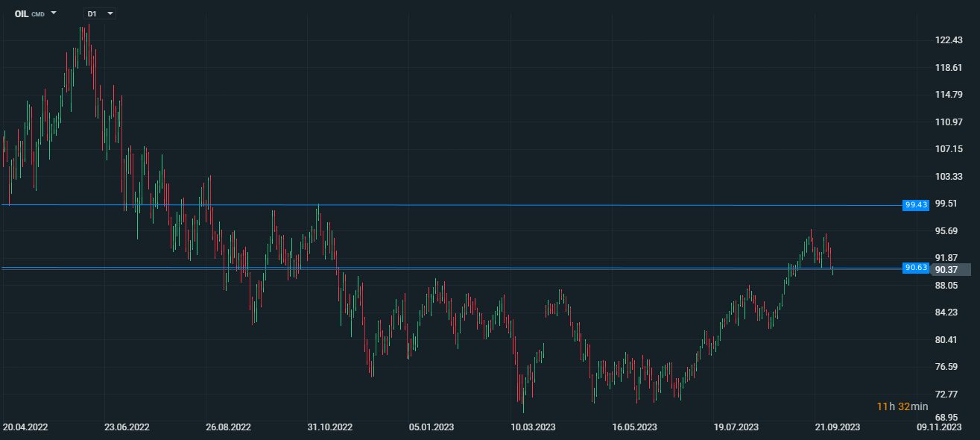Click the 68.95 price axis label

point(946,418)
